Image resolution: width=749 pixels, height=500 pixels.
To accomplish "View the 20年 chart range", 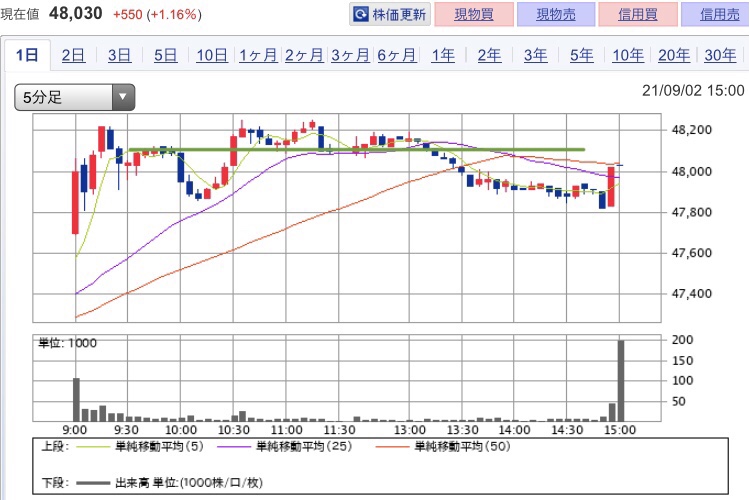I will (674, 55).
